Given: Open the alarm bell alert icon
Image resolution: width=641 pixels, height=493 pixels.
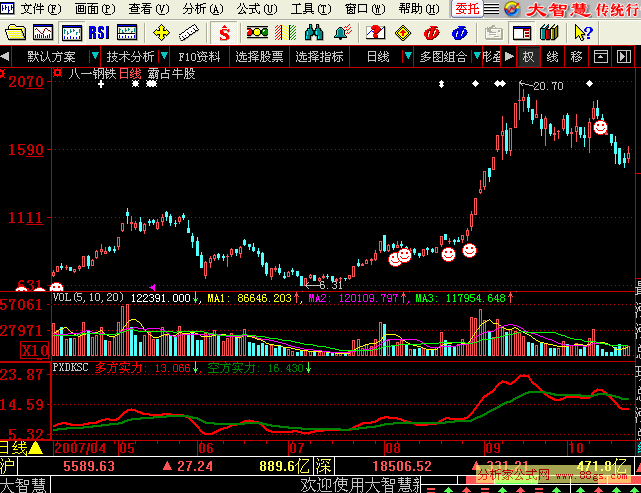Looking at the screenshot, I should pos(343,32).
